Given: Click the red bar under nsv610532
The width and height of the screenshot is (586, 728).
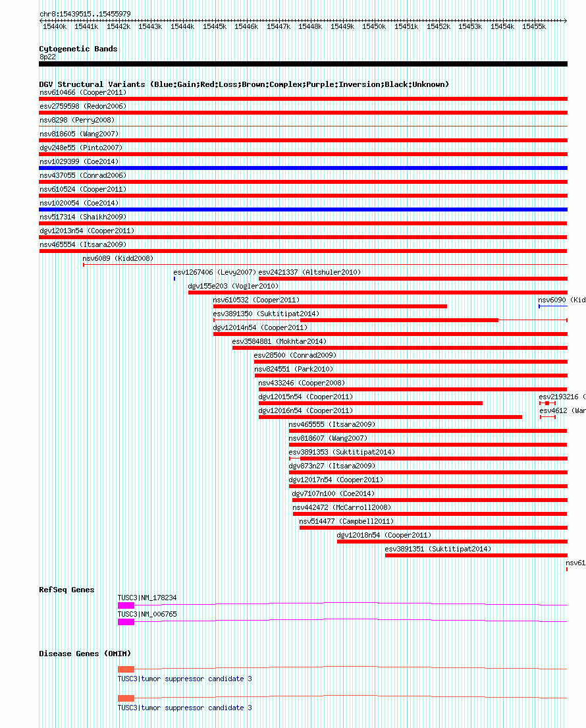Looking at the screenshot, I should pyautogui.click(x=330, y=306).
